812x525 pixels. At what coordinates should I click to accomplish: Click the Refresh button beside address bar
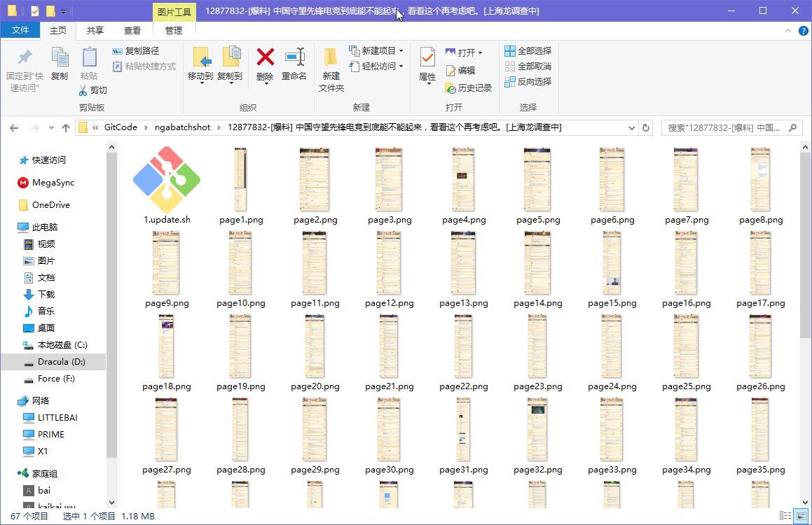point(646,128)
